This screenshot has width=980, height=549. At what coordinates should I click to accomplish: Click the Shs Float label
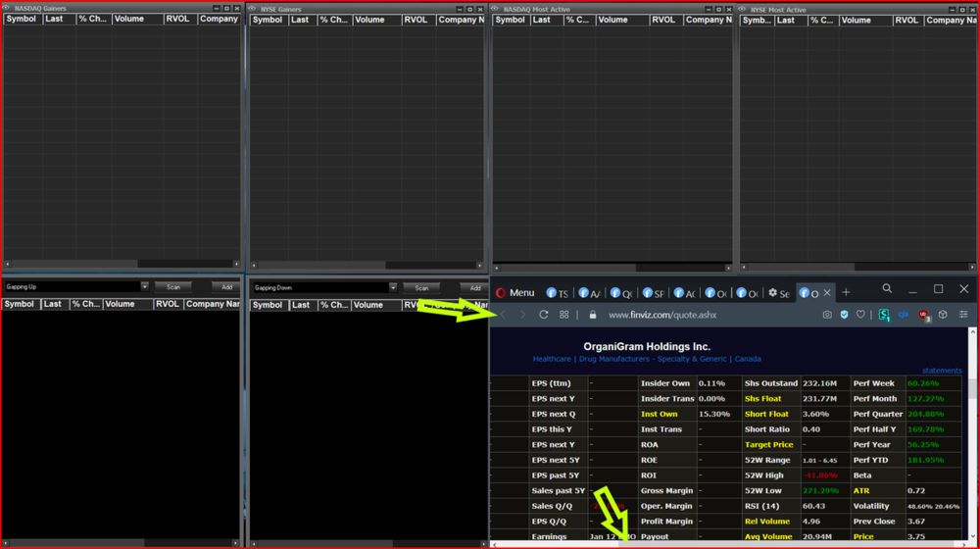coord(762,398)
